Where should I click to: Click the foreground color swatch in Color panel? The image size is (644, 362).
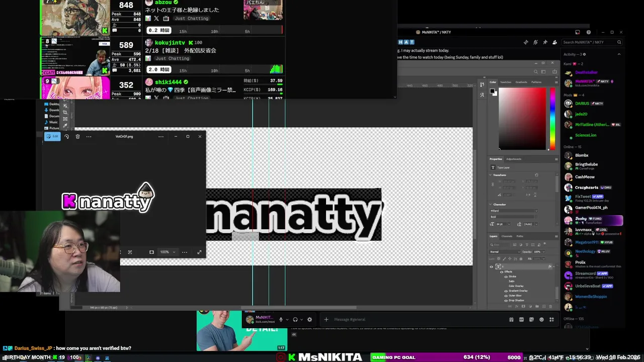pyautogui.click(x=493, y=91)
